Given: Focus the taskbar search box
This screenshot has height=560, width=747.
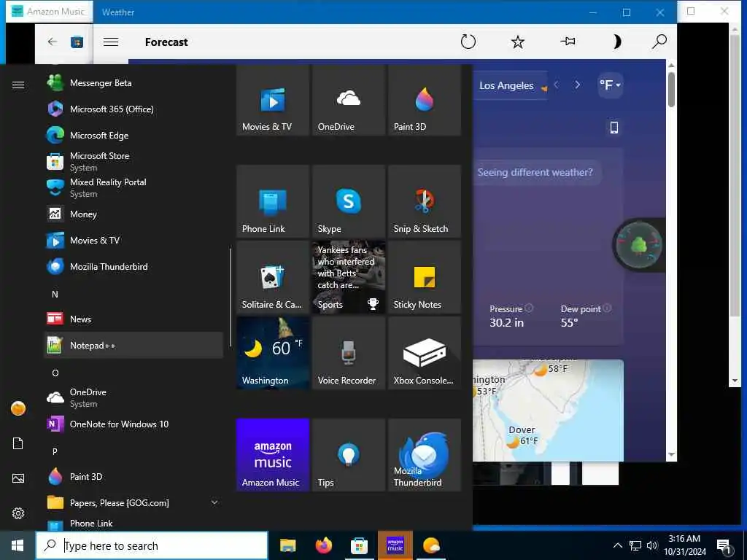Looking at the screenshot, I should point(152,545).
